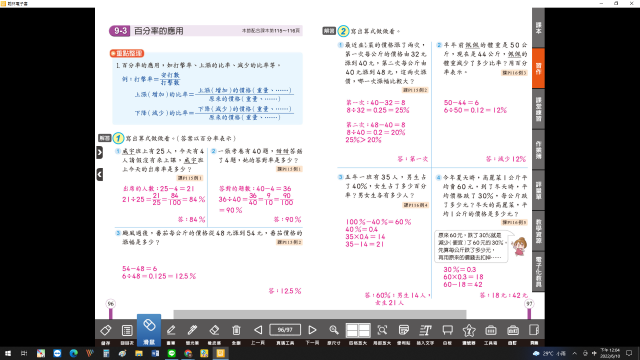Collapse the left side panel arrow
640x360 pixels.
(x=100, y=175)
